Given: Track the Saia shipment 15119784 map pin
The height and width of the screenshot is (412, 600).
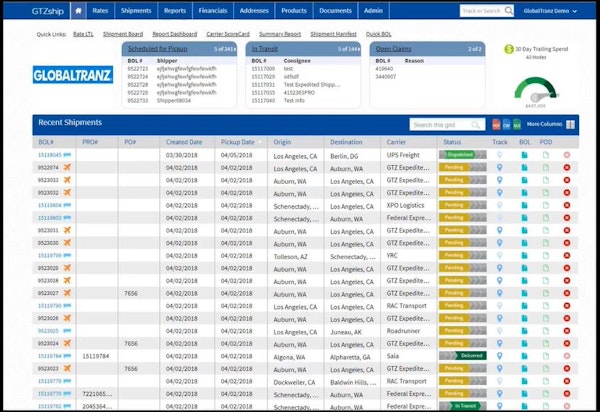Looking at the screenshot, I should click(x=499, y=356).
